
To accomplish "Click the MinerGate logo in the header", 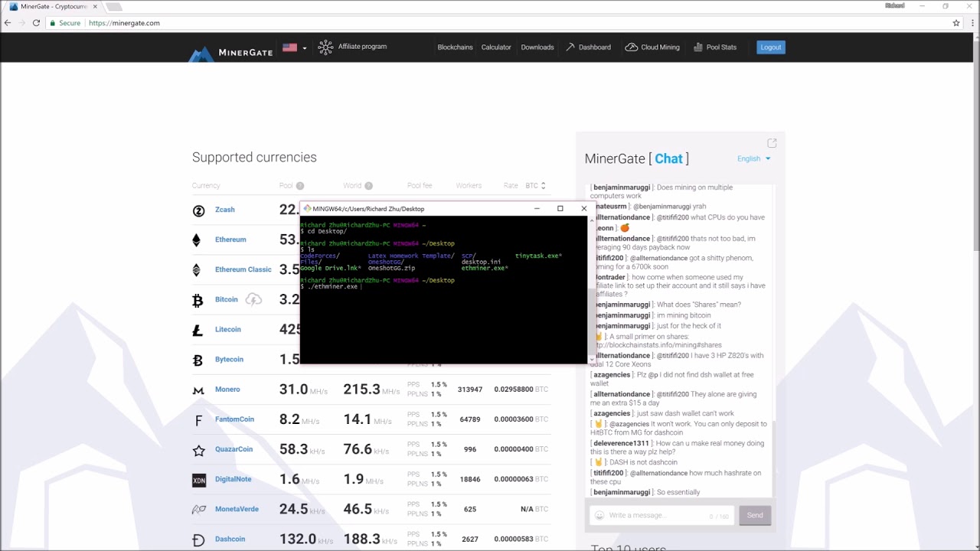I will [231, 52].
